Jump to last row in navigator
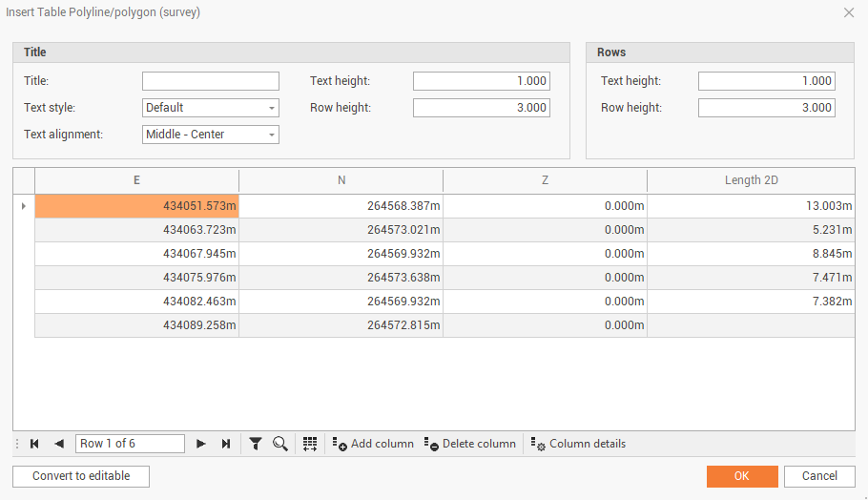Screen dimensions: 868x500 tap(226, 444)
